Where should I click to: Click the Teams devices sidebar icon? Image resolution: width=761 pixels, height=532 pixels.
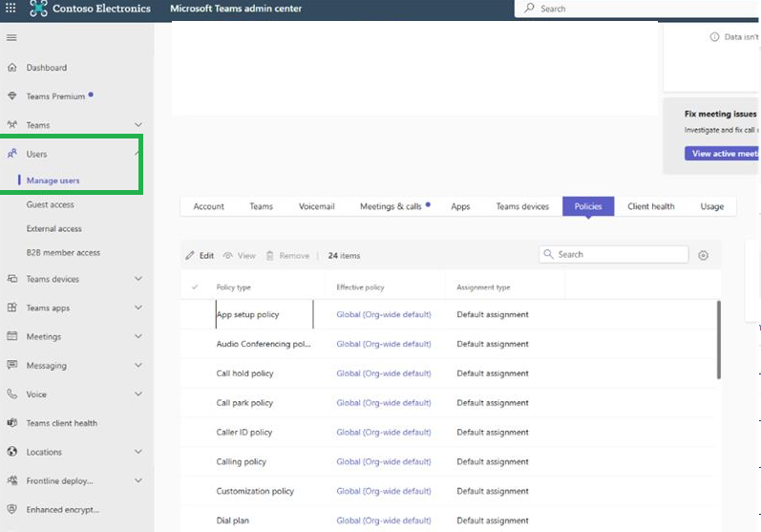12,279
